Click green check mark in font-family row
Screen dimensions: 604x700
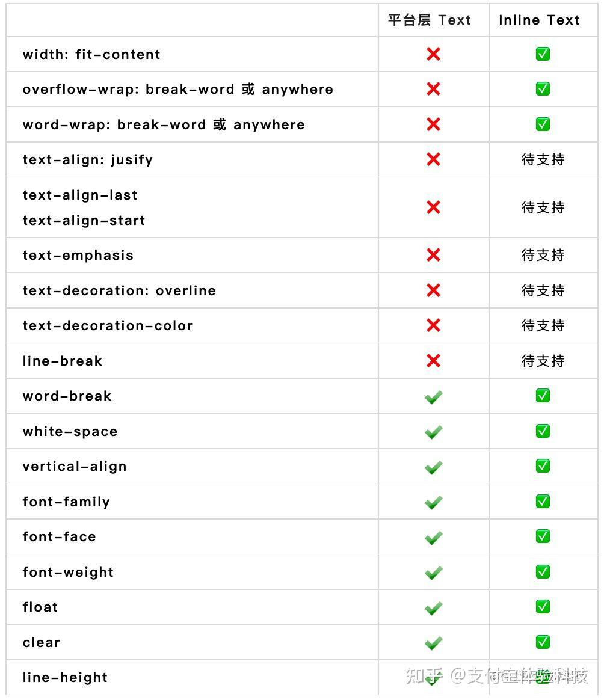point(433,502)
